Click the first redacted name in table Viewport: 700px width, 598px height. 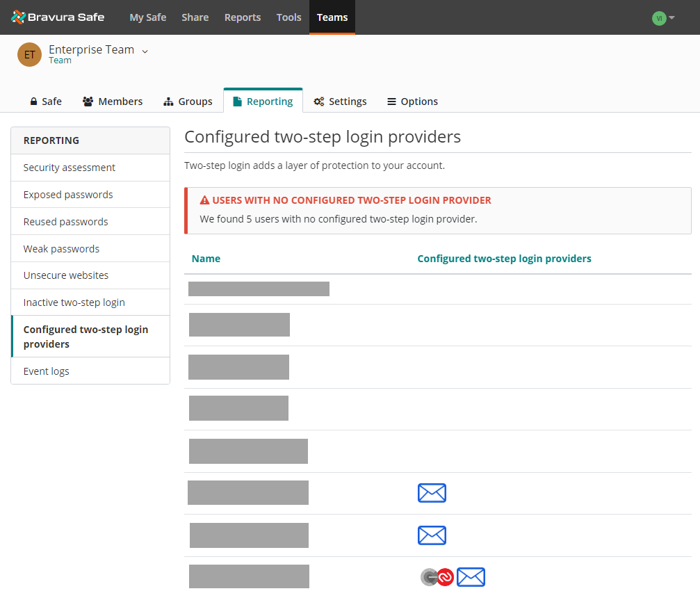point(259,289)
